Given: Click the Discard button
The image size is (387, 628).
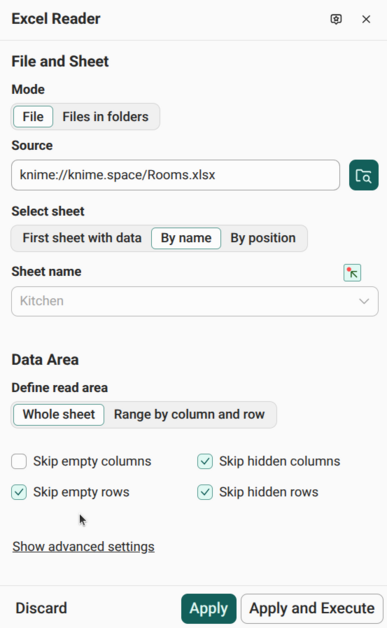Looking at the screenshot, I should (x=41, y=608).
